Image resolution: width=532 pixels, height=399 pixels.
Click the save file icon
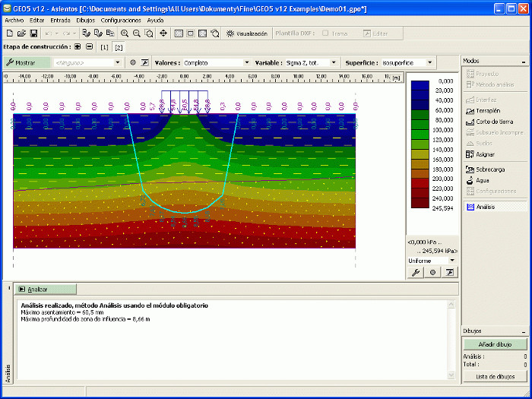[x=32, y=33]
